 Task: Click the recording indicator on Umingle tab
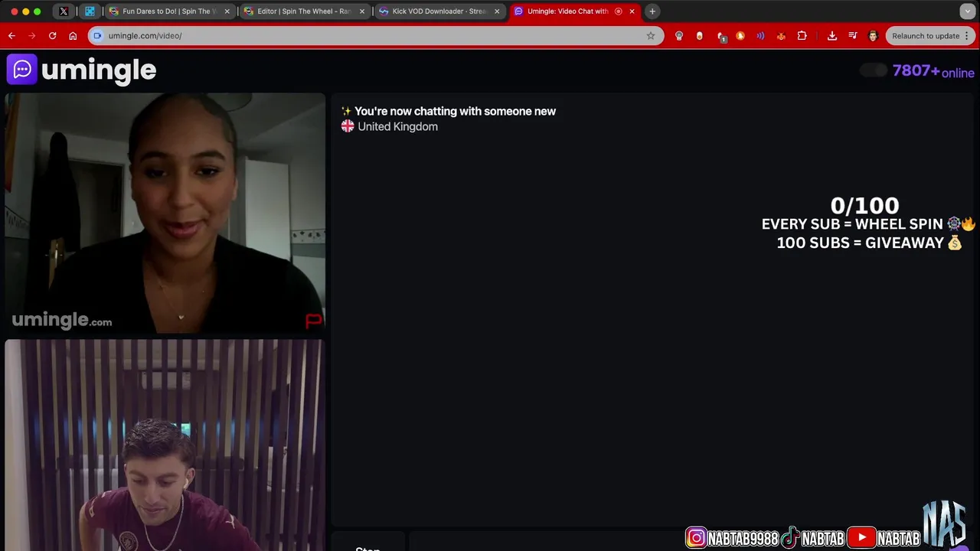[619, 11]
